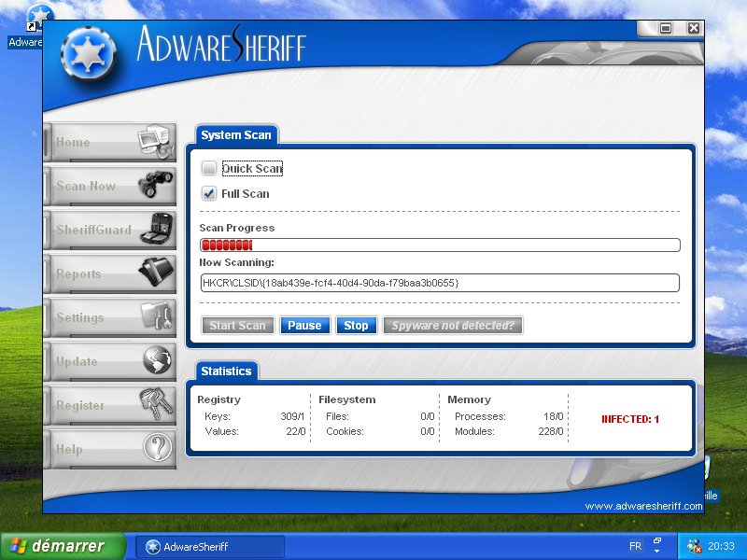This screenshot has width=747, height=560.
Task: Click the registry Keys value 309/1
Action: tap(292, 416)
